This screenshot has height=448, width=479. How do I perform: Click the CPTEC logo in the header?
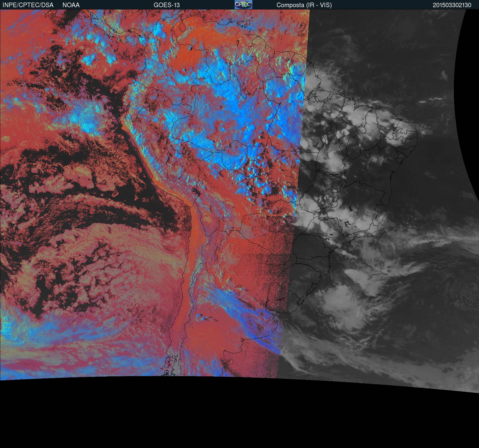pos(243,5)
